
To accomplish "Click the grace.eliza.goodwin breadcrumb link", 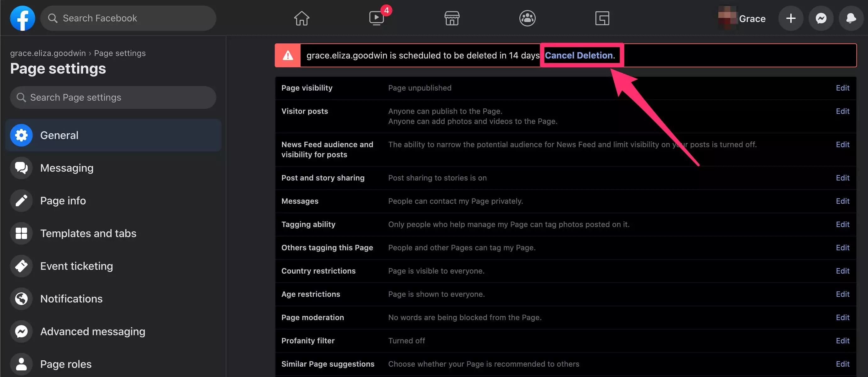I will coord(48,53).
